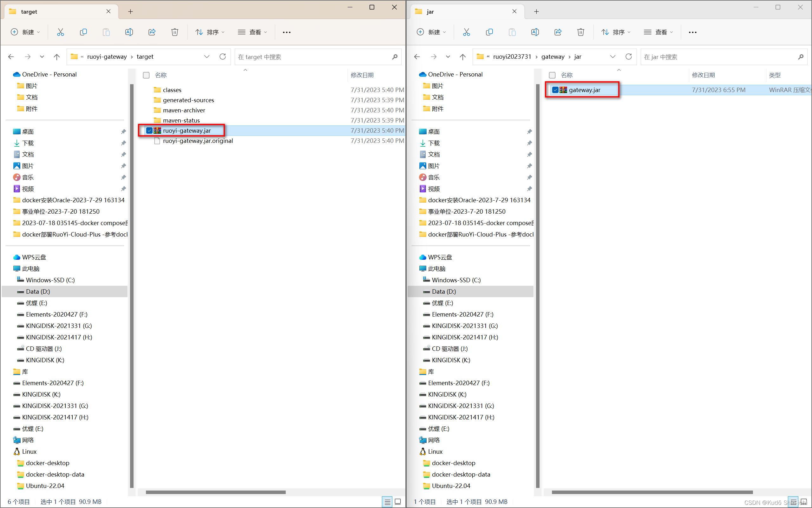Open maven-archiver folder in target window
Screen dimensions: 812x508
pos(184,110)
